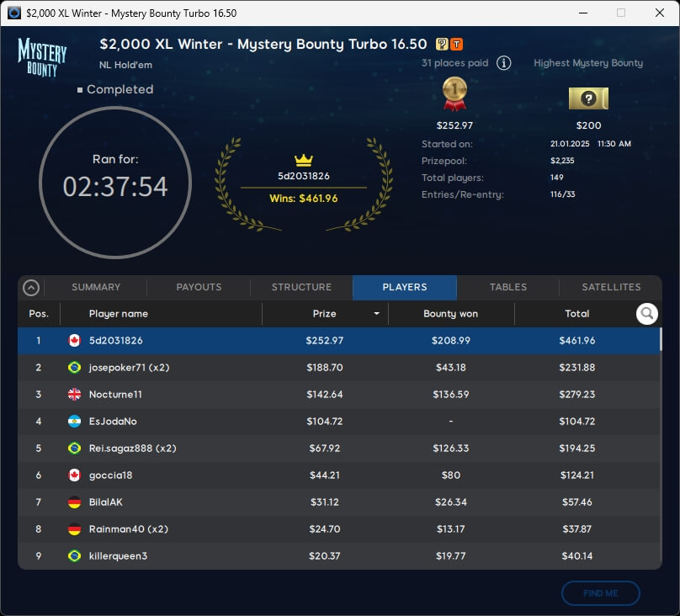
Task: Minimize the tournament lobby window
Action: (583, 13)
